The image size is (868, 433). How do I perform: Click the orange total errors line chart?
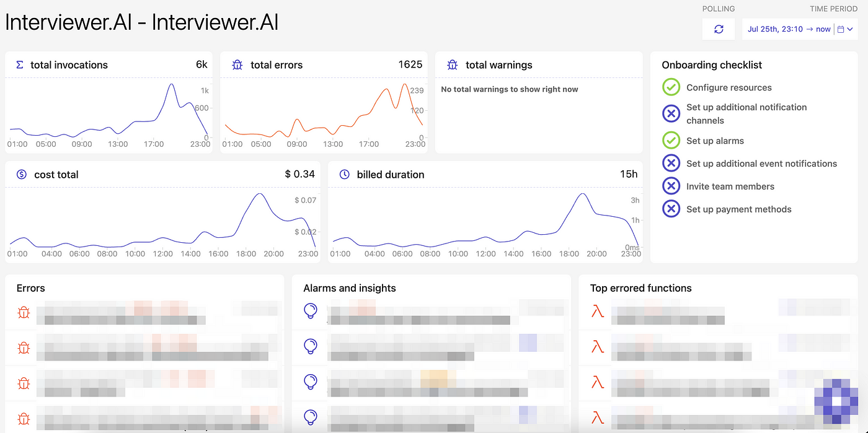point(324,110)
